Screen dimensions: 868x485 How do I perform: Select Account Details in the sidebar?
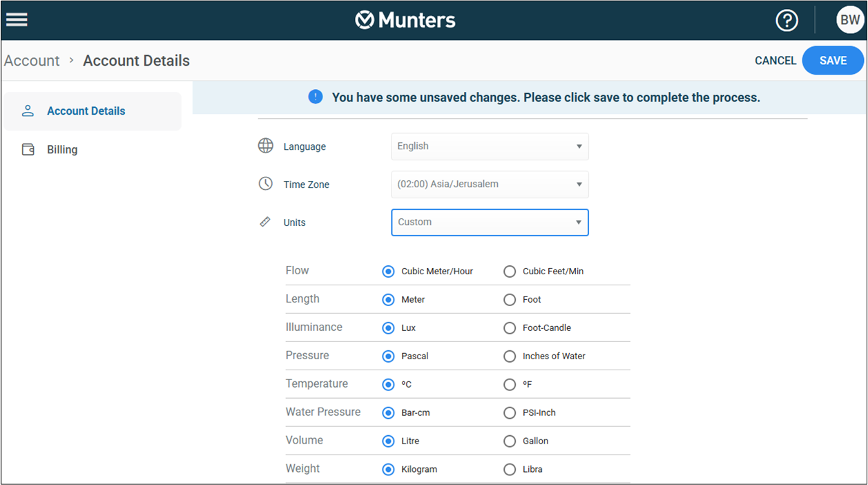86,111
